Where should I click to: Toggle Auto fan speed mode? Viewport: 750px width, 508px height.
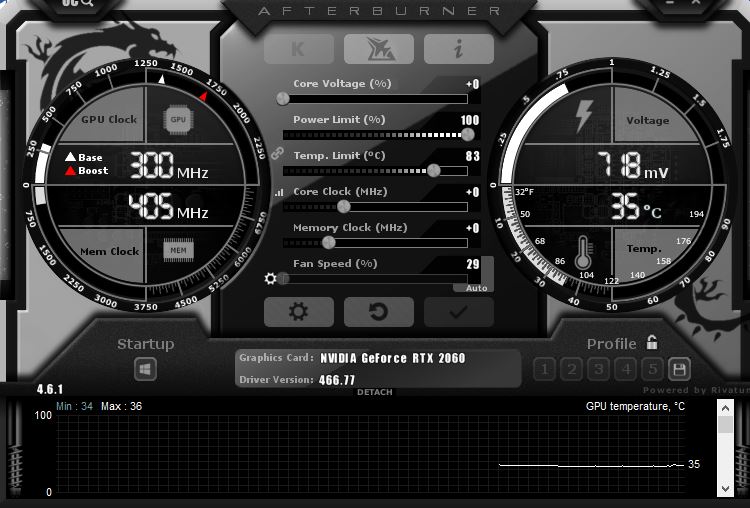476,288
